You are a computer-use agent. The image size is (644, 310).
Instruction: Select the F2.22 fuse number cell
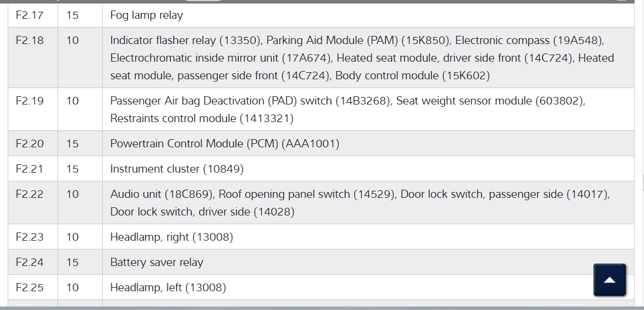click(x=29, y=194)
